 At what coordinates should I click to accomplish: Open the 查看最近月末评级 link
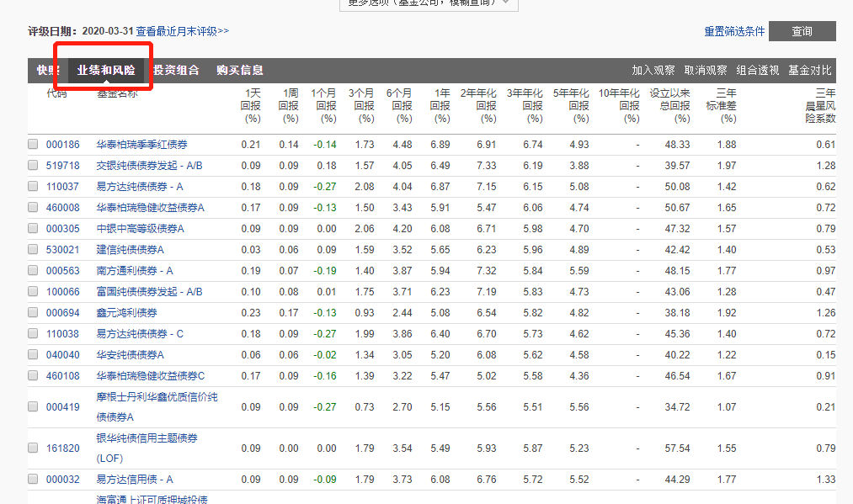click(182, 31)
